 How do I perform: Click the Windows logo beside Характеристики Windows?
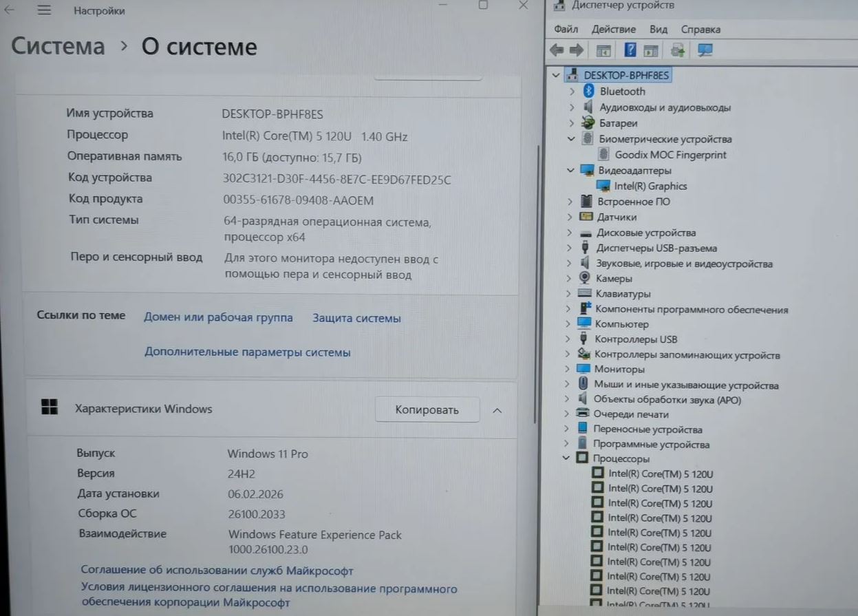[50, 407]
